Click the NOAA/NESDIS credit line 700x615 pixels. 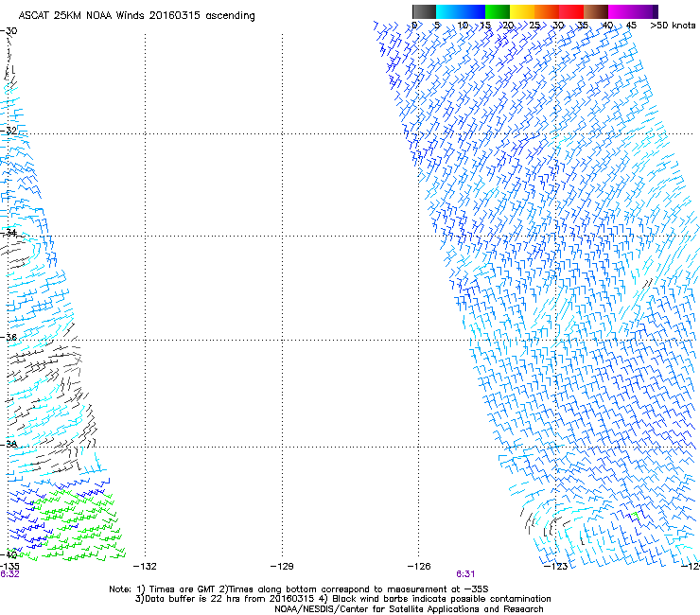[409, 609]
